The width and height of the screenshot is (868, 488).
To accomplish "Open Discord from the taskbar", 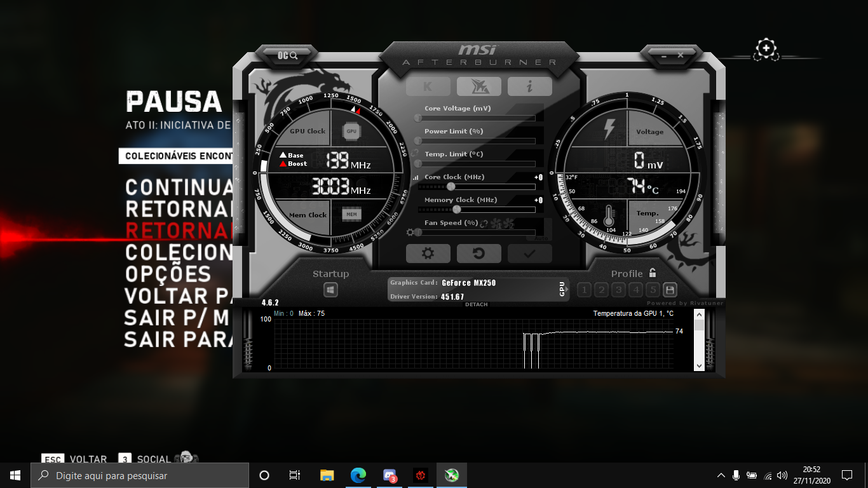I will click(390, 475).
